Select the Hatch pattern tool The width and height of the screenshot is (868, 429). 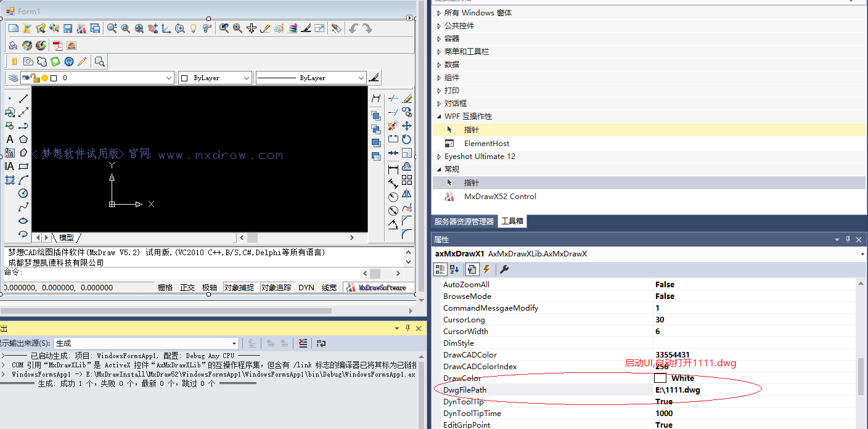point(10,180)
